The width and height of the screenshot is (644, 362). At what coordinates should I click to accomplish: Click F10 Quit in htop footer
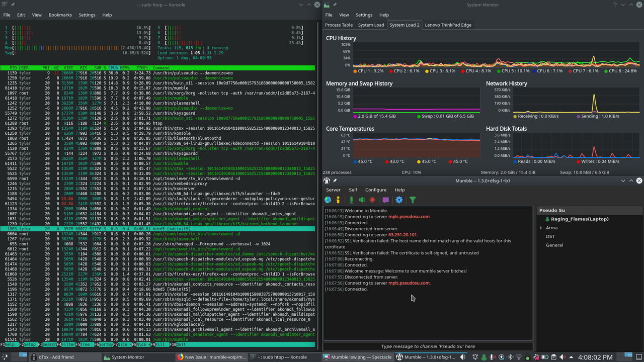[x=178, y=344]
